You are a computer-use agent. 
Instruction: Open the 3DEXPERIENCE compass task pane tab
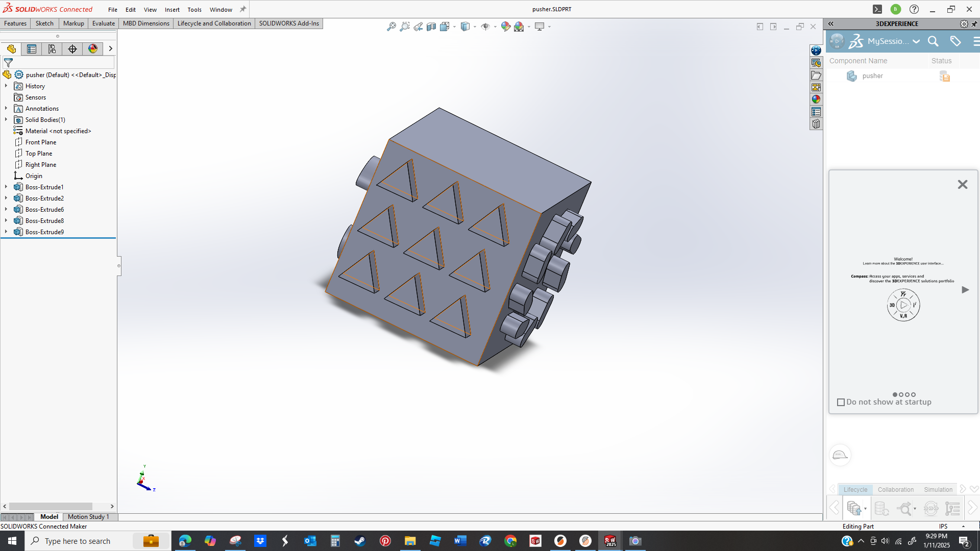point(816,51)
